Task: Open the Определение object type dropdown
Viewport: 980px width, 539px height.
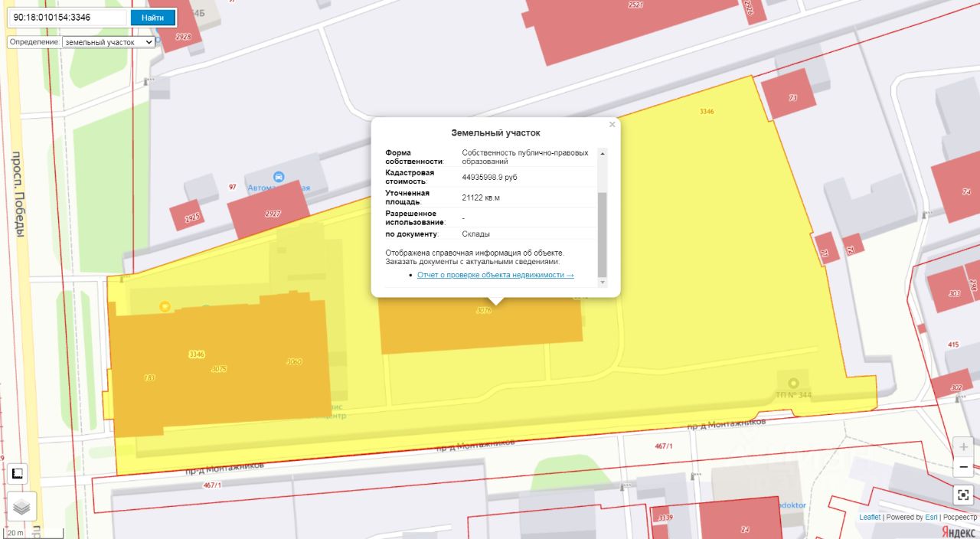Action: [x=108, y=42]
